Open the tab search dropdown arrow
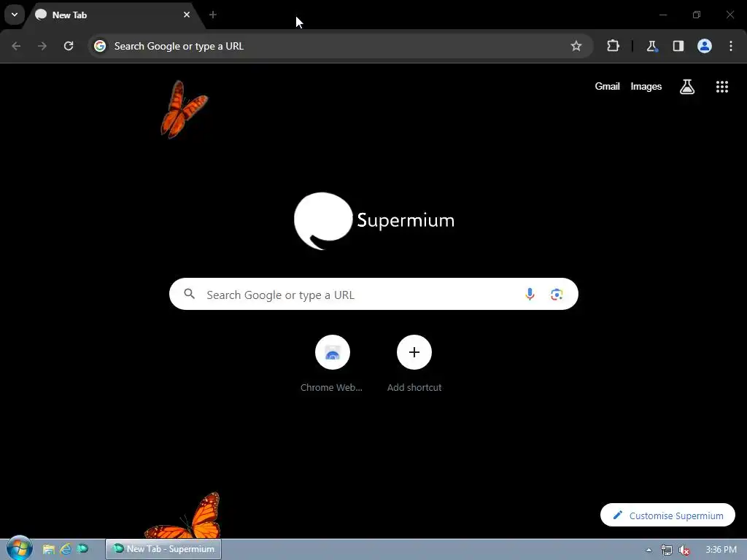747x560 pixels. 15,15
